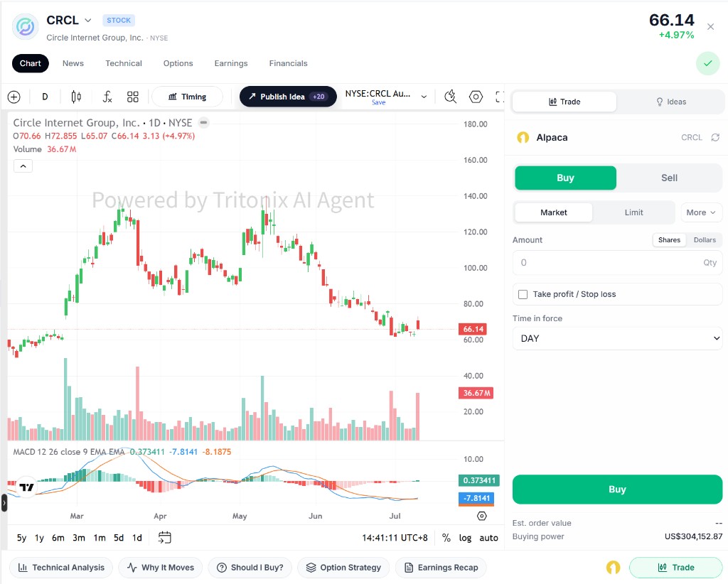Click the Alpaca broker logo icon

coord(523,137)
